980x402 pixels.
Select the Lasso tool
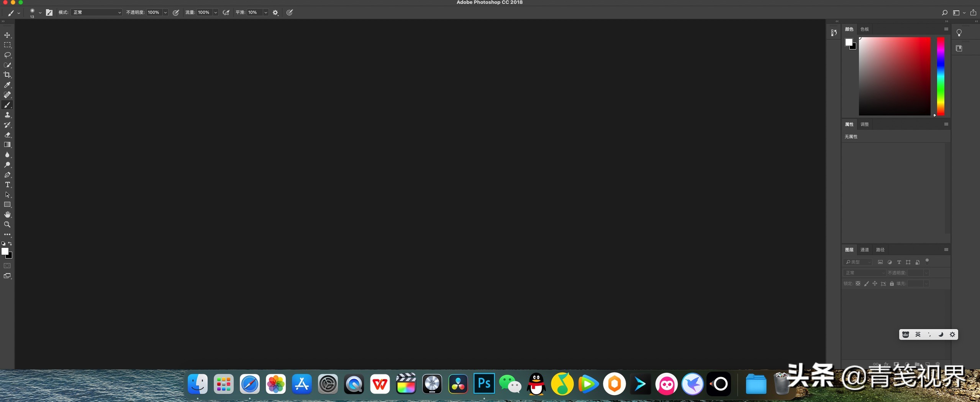7,55
